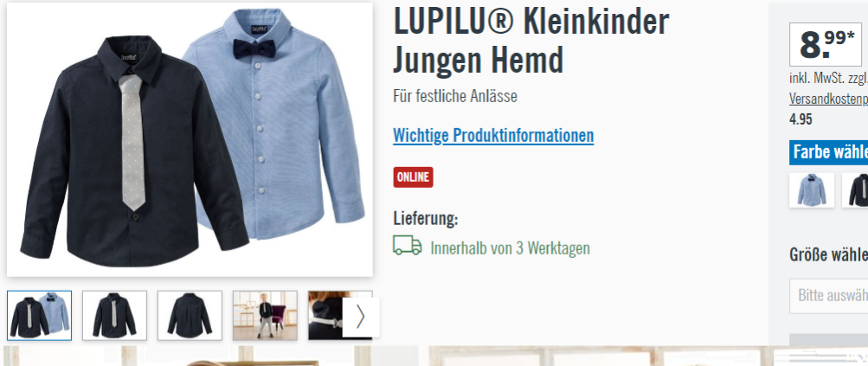
Task: Click the main product image of shirts
Action: pos(190,139)
